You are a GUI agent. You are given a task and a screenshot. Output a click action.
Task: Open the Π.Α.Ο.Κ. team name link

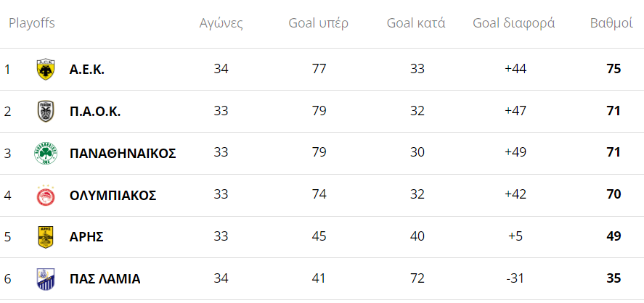95,112
